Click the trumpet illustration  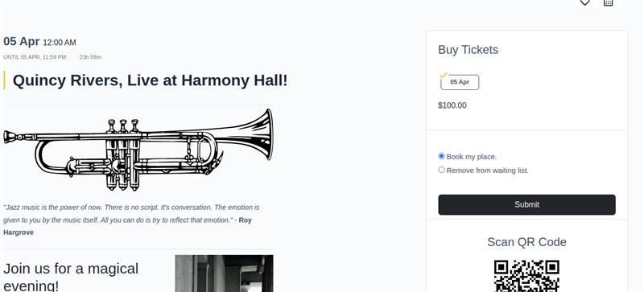pyautogui.click(x=138, y=150)
